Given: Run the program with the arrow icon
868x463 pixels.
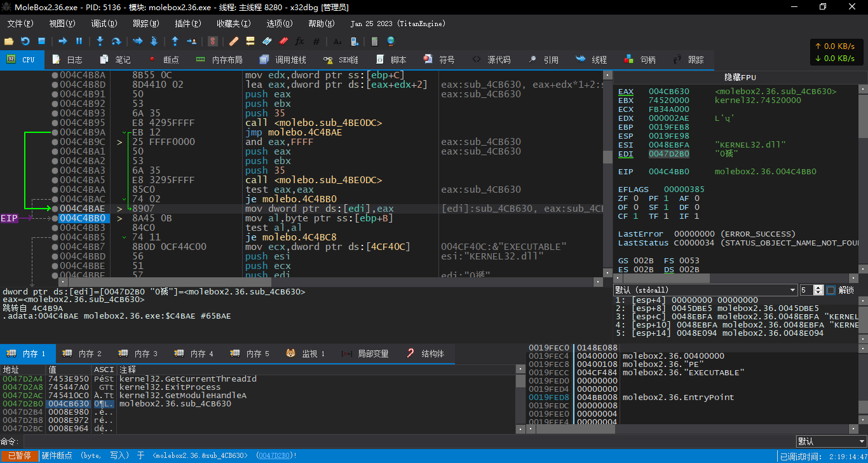Looking at the screenshot, I should [x=62, y=41].
